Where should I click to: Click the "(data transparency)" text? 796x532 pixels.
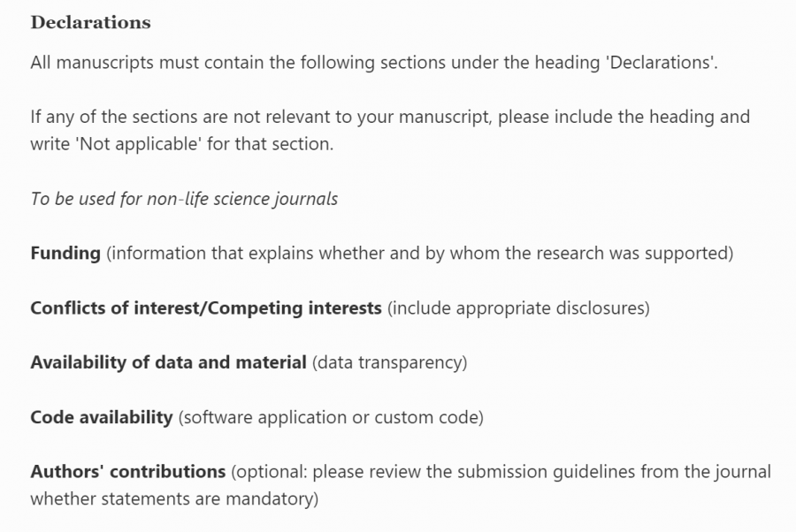(x=389, y=362)
